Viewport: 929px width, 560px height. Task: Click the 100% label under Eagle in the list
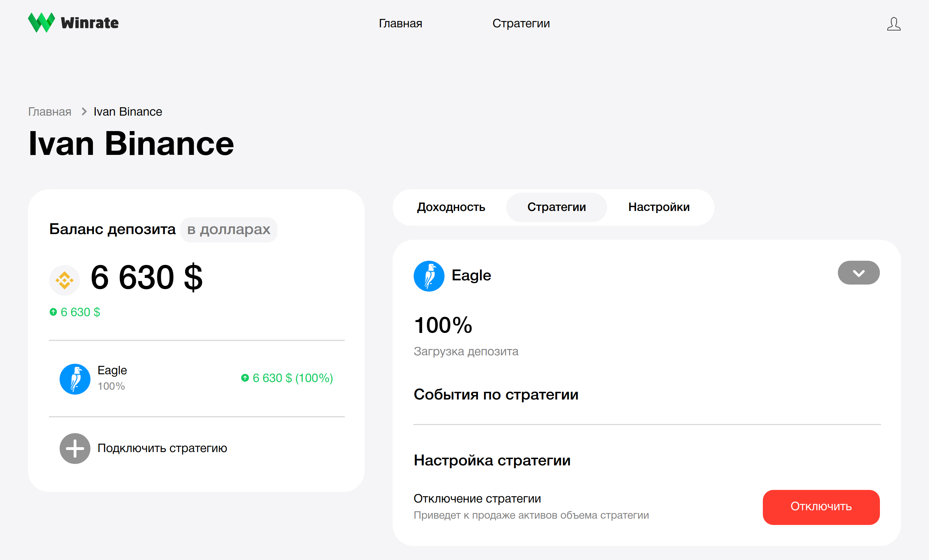111,386
